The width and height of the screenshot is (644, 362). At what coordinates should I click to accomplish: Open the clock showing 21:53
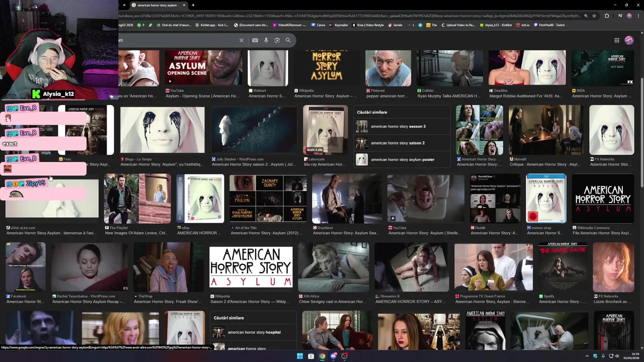(632, 356)
